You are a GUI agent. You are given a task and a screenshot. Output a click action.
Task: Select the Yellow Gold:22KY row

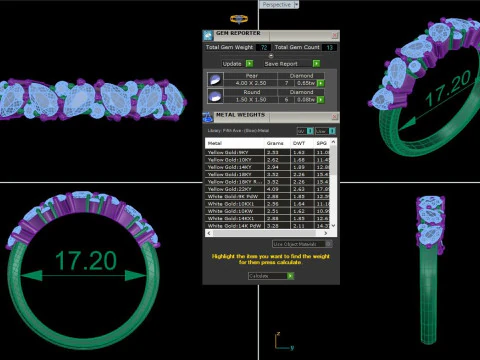[x=267, y=189]
